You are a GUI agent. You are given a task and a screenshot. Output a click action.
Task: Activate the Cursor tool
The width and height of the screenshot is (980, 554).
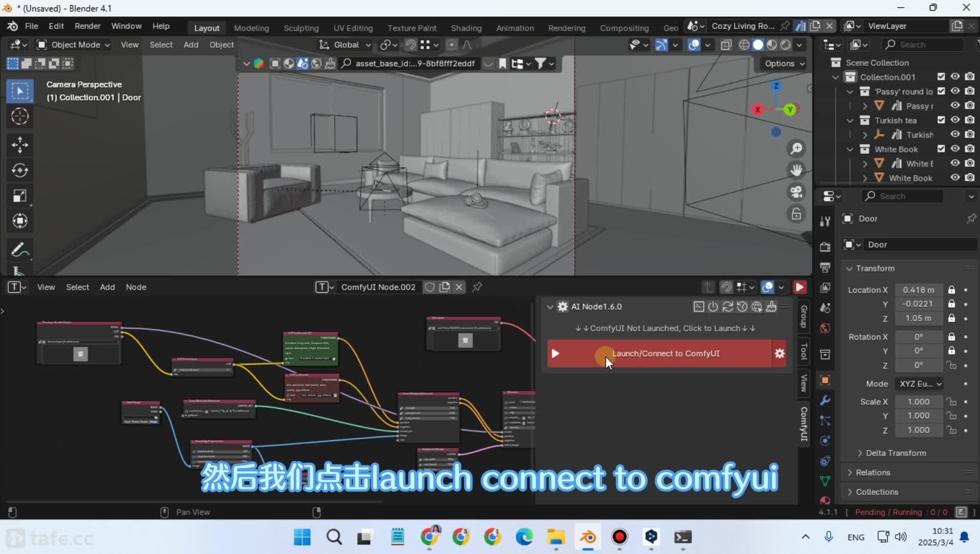point(20,116)
